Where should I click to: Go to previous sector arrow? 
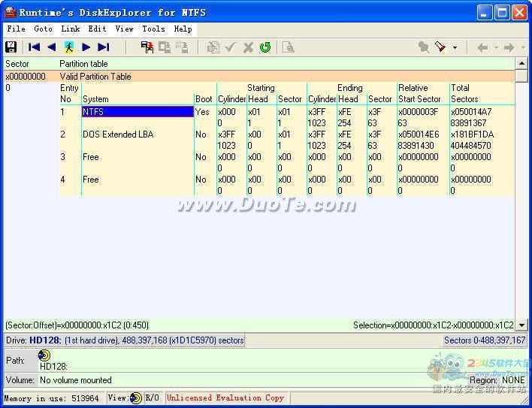tap(52, 47)
